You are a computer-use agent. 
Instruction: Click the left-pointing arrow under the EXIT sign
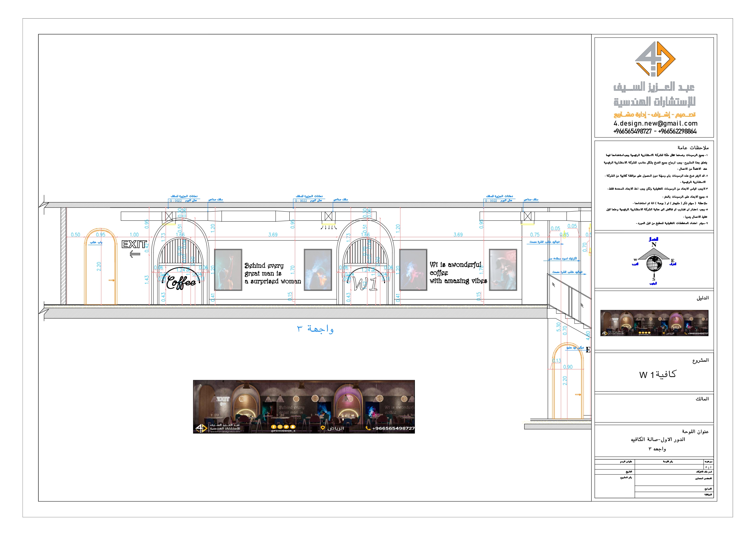pos(135,254)
